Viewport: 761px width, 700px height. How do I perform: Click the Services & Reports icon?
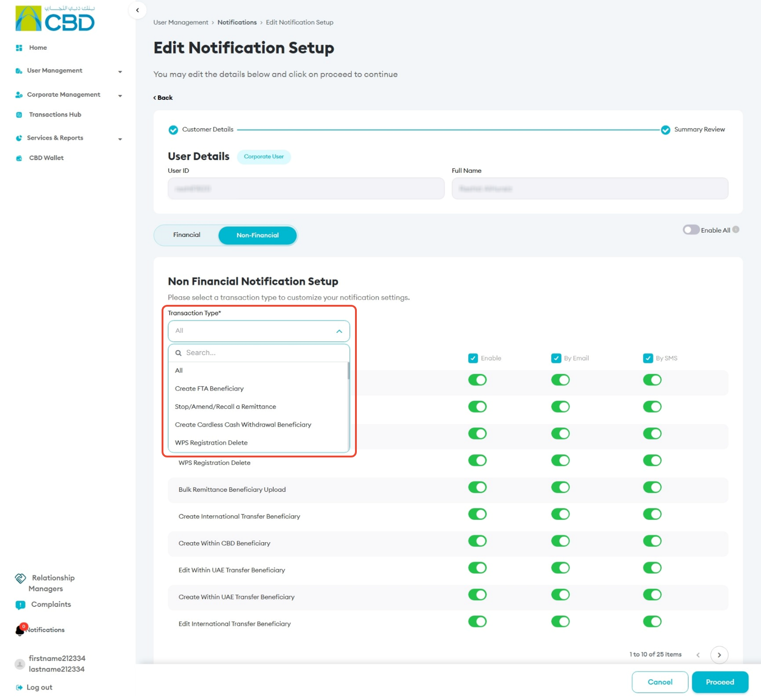[19, 138]
